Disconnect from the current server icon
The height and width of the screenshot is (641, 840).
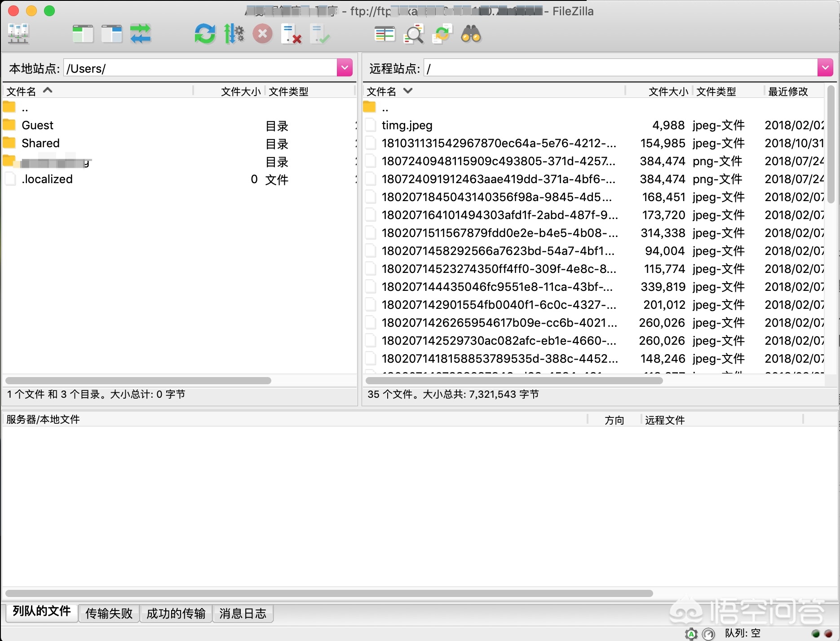tap(291, 34)
